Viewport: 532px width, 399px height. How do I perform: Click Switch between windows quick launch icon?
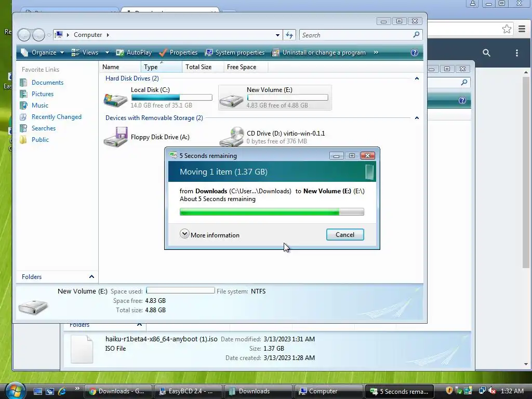[50, 391]
